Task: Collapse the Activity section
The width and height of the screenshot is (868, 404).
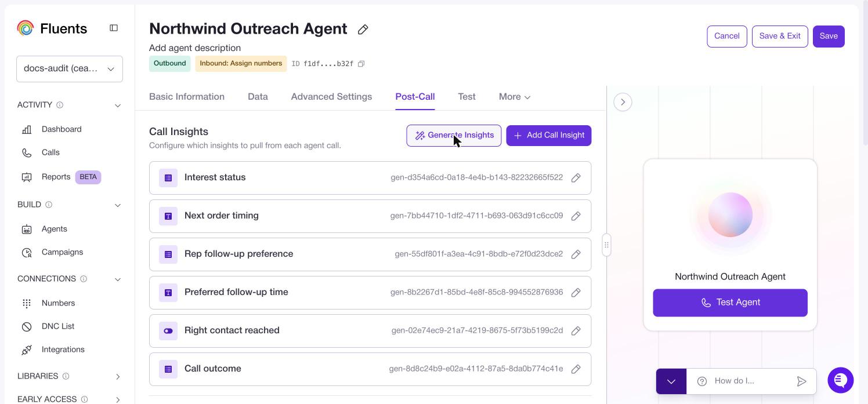Action: pyautogui.click(x=118, y=105)
